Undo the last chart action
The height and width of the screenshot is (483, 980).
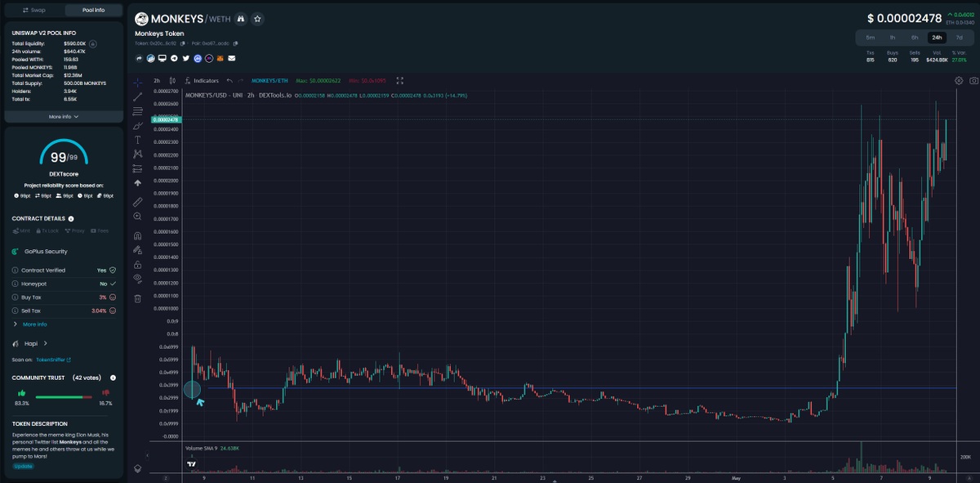(229, 81)
